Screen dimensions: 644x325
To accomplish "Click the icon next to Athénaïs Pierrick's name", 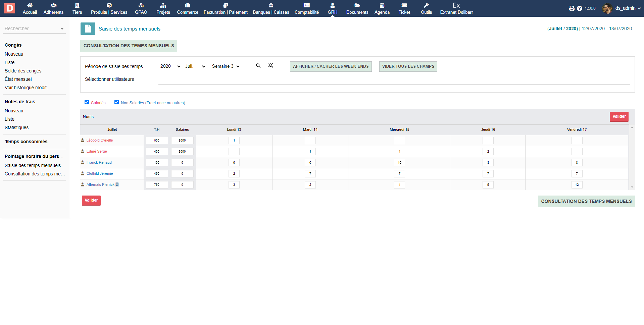I will click(x=117, y=184).
